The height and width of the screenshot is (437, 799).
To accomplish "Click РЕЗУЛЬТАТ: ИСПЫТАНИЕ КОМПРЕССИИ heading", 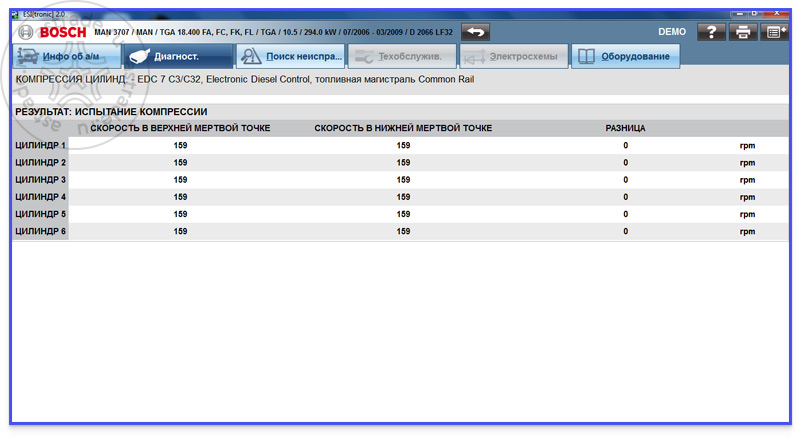I will click(111, 112).
